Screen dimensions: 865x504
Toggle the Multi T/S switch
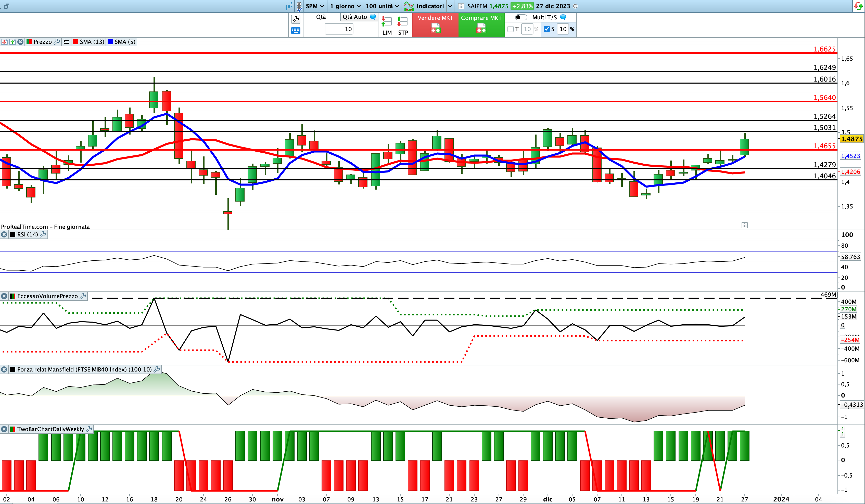[x=521, y=17]
